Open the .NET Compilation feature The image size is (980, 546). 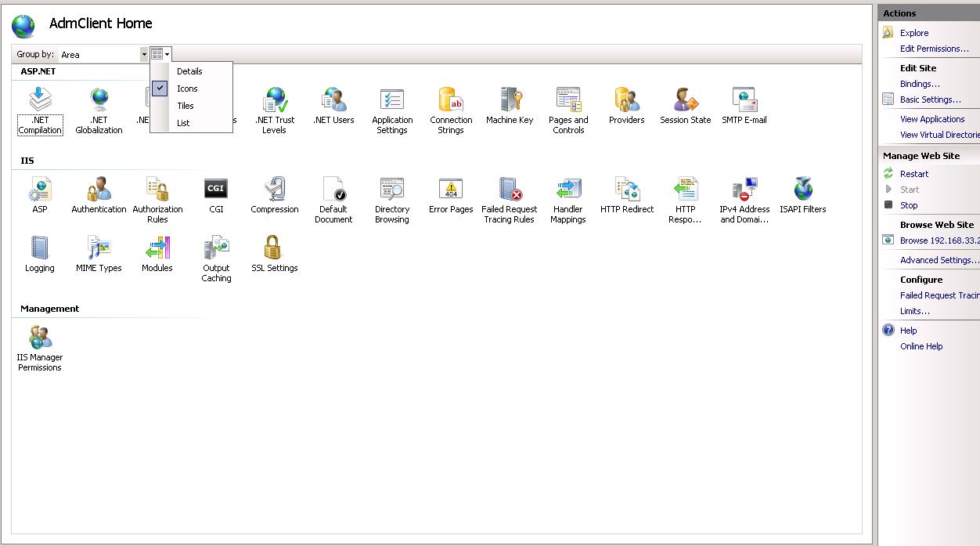[x=40, y=110]
